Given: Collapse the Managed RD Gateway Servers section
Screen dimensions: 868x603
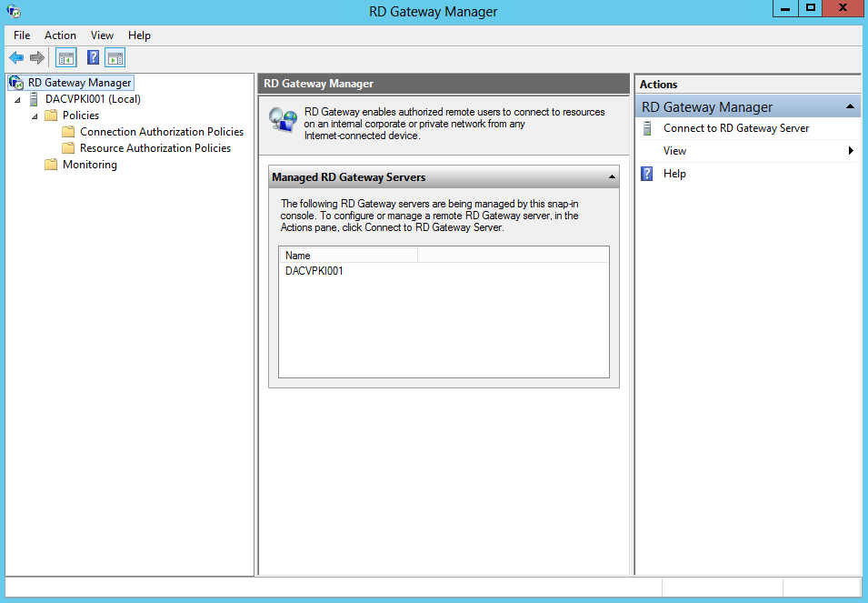Looking at the screenshot, I should coord(612,177).
